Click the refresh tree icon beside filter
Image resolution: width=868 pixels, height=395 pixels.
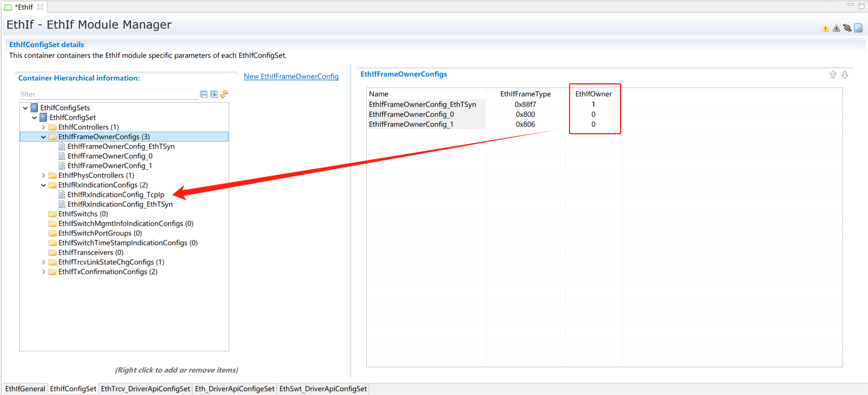point(224,95)
